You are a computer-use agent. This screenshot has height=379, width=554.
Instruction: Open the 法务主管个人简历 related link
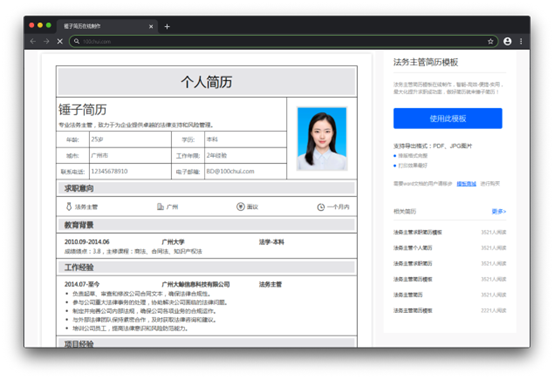(413, 248)
